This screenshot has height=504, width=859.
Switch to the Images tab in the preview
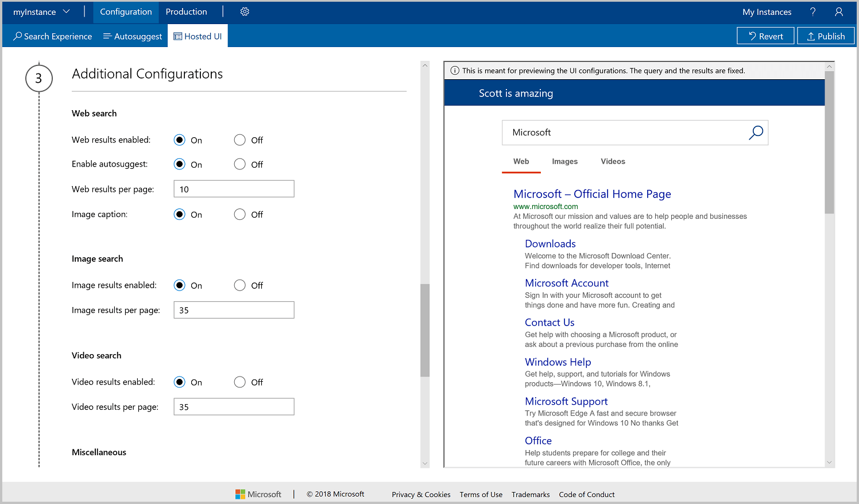pos(564,161)
